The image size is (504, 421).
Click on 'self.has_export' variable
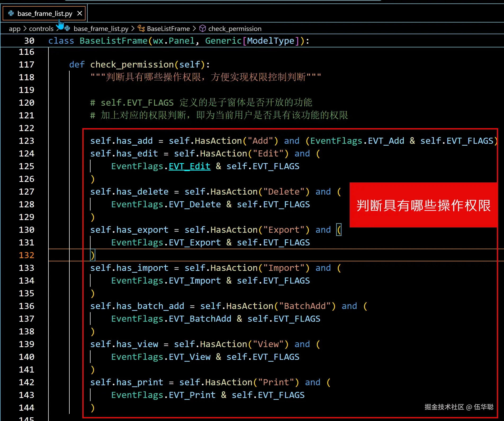(129, 230)
